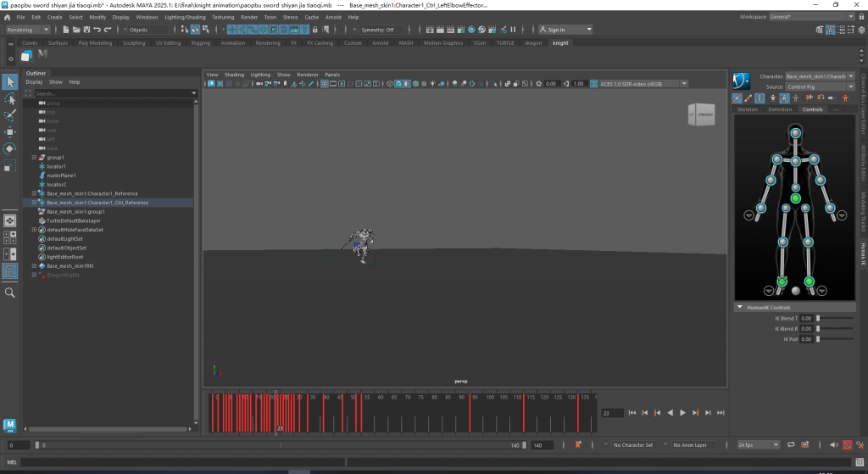Click the head effector in HumanIK figure
This screenshot has height=474, width=868.
[795, 133]
